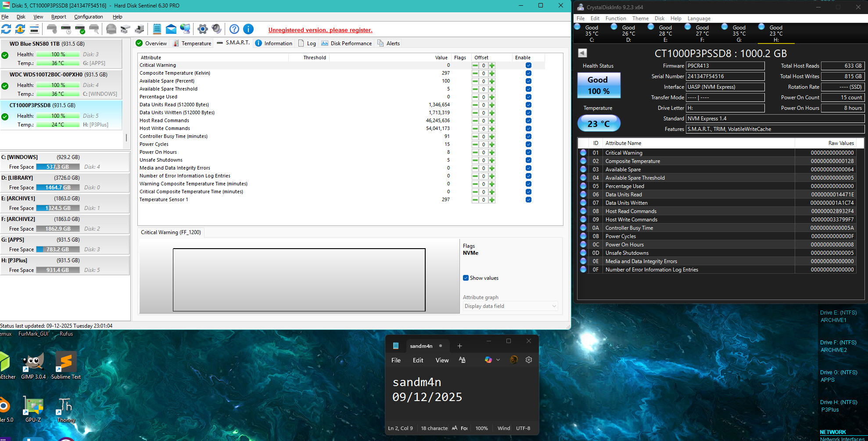Click the speaker sound alert icon

(x=216, y=29)
